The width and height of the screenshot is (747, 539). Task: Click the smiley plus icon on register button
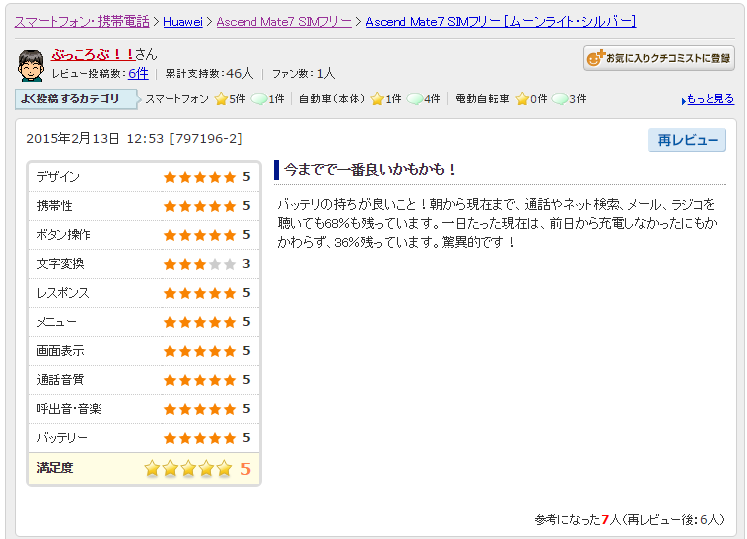(595, 58)
